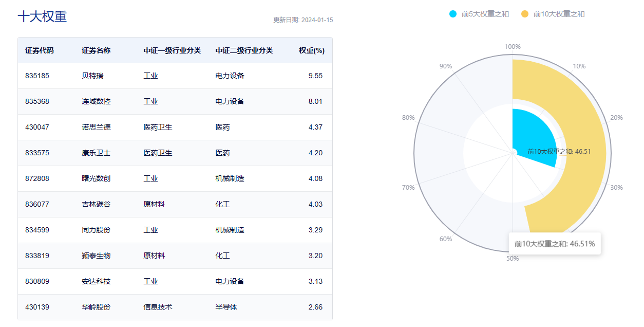The width and height of the screenshot is (644, 327).
Task: Select the 华岭股份 row name
Action: [96, 307]
